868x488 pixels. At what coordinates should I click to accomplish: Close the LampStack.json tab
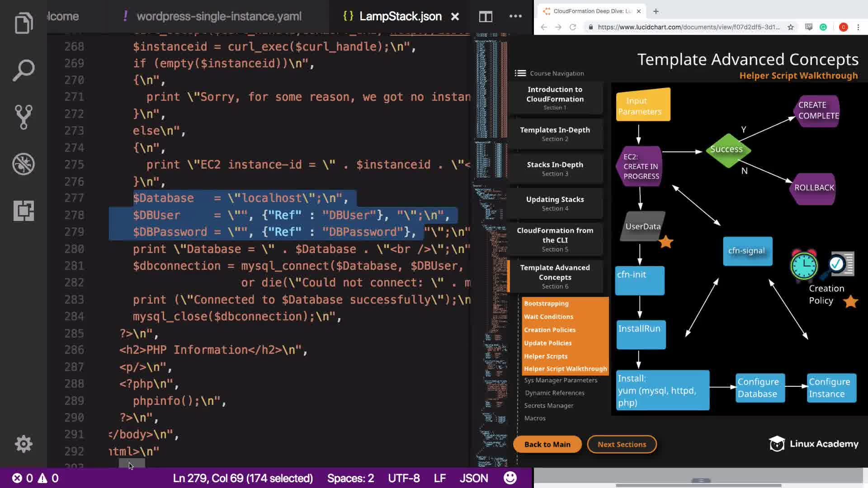pos(455,17)
